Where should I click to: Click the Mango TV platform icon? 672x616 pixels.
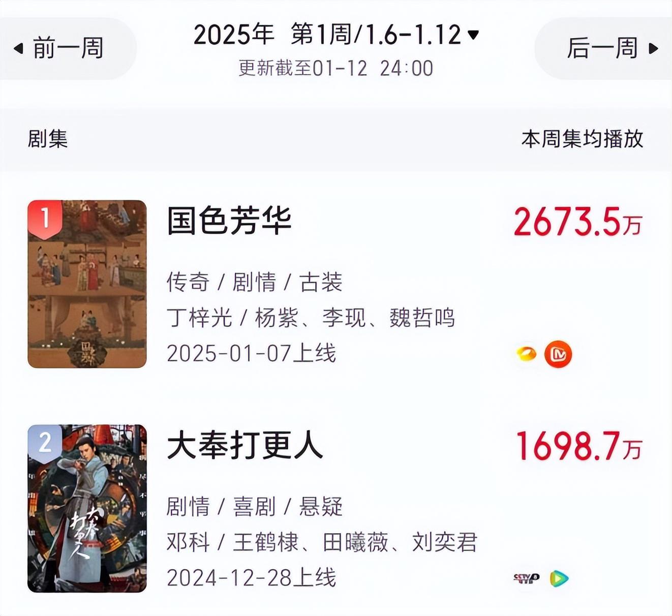click(558, 354)
